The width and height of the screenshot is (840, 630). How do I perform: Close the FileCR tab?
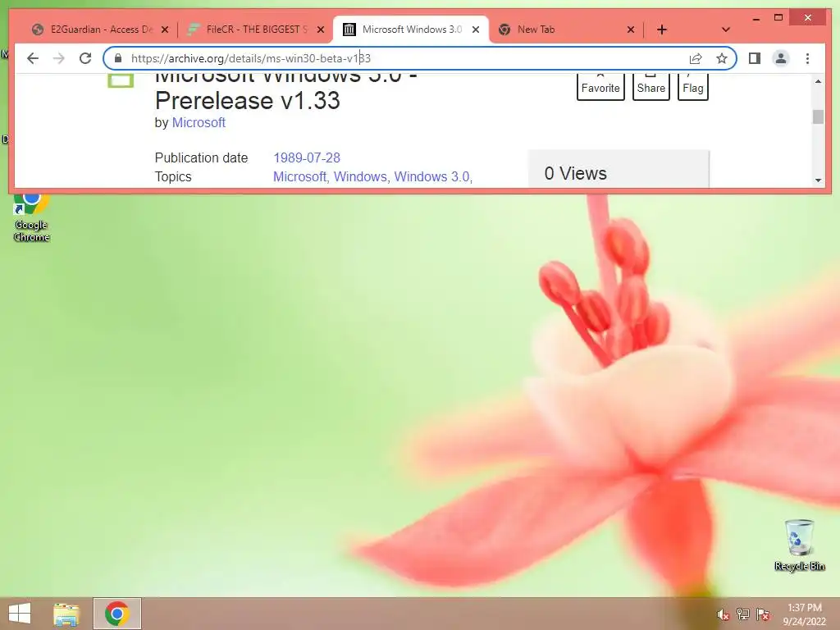(321, 30)
